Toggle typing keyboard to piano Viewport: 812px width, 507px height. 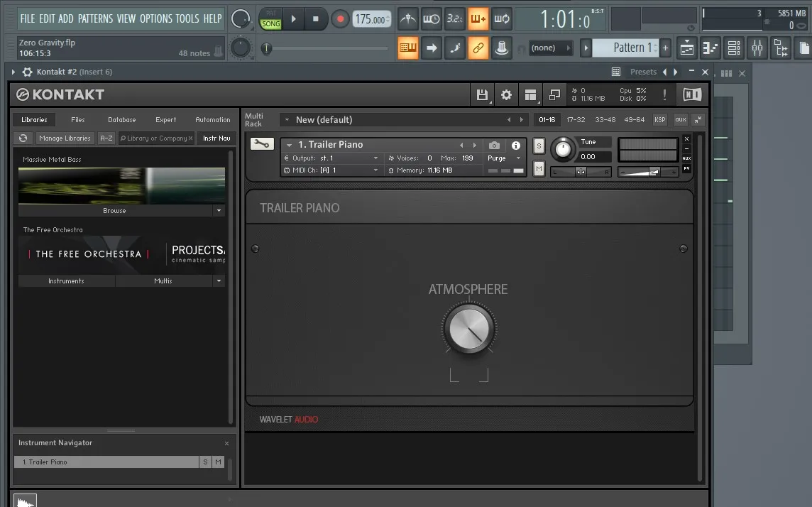[408, 48]
